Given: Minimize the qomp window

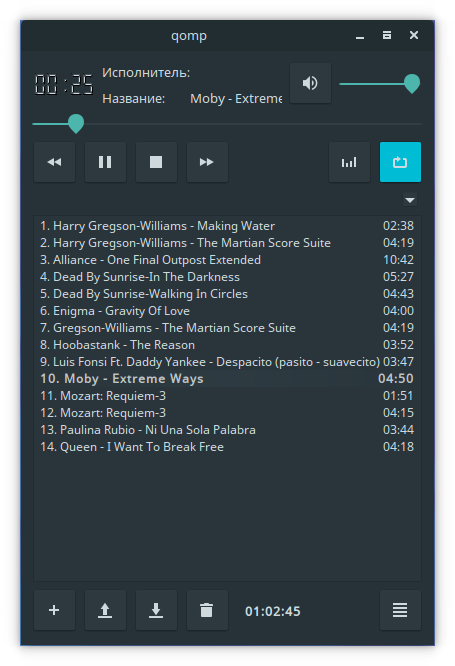Looking at the screenshot, I should tap(360, 36).
